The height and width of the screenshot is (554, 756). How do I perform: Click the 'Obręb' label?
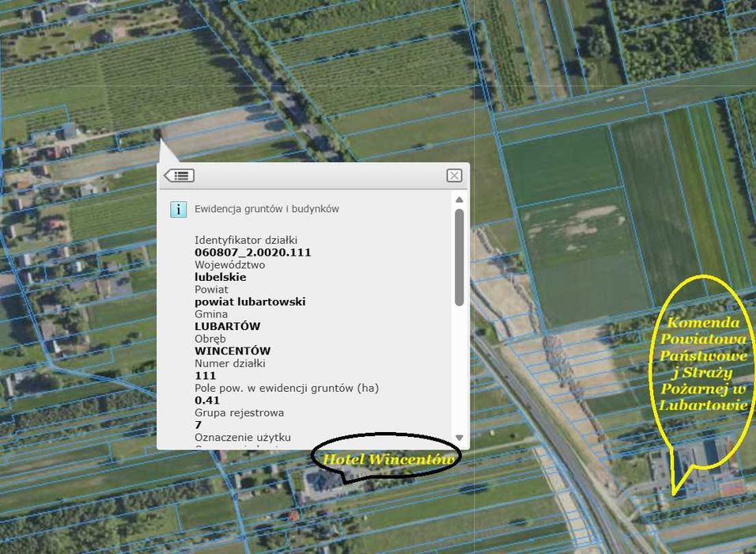[210, 339]
